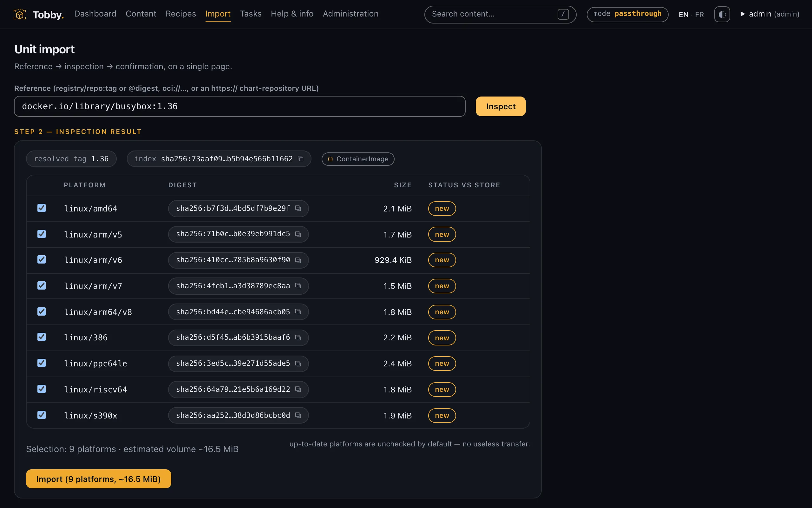Click the sha256:71b0c…b0e39eb991dc5 digest text
Viewport: 812px width, 508px height.
coord(233,234)
